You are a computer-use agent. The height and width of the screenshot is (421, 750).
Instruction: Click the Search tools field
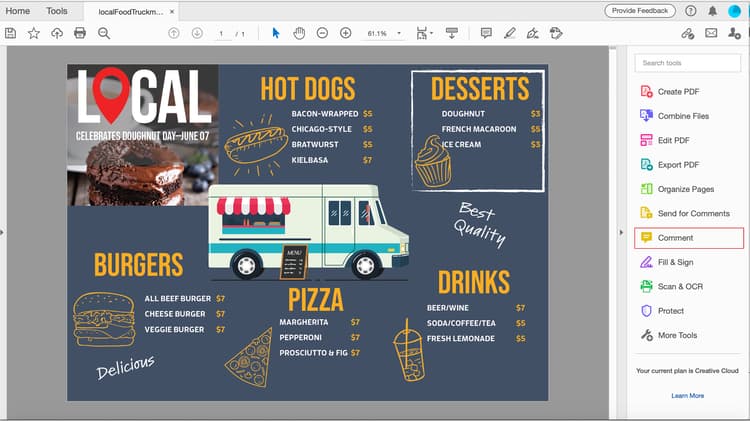[687, 63]
